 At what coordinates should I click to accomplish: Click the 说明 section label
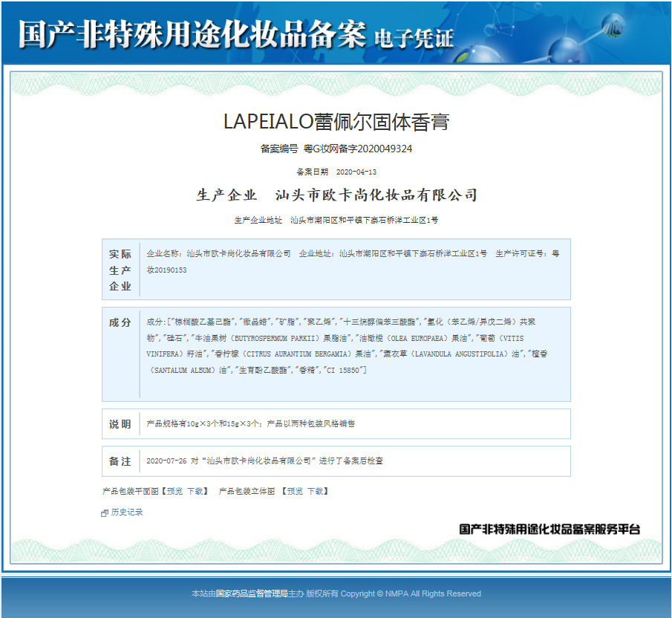pos(120,424)
